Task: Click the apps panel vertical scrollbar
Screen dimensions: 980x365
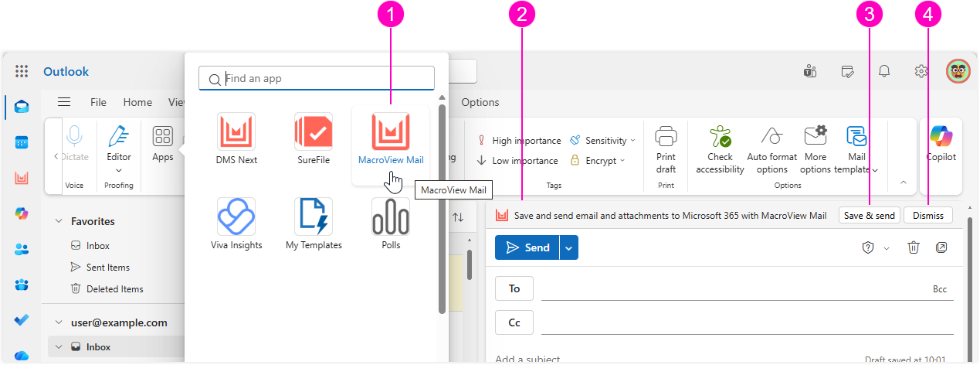Action: 442,209
